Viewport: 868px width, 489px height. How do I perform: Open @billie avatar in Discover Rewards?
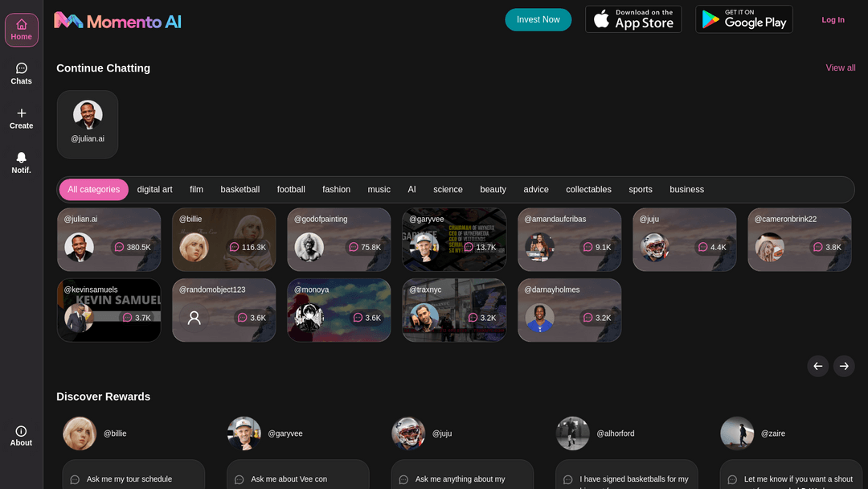[79, 433]
